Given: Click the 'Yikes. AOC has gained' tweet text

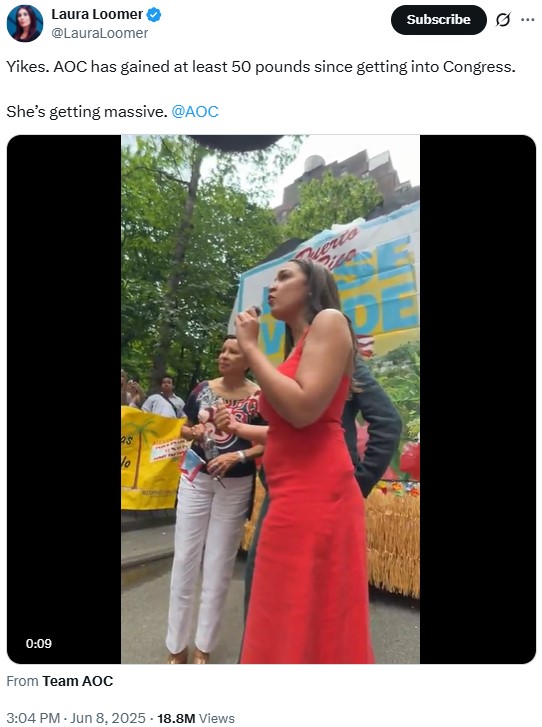Looking at the screenshot, I should pos(261,67).
